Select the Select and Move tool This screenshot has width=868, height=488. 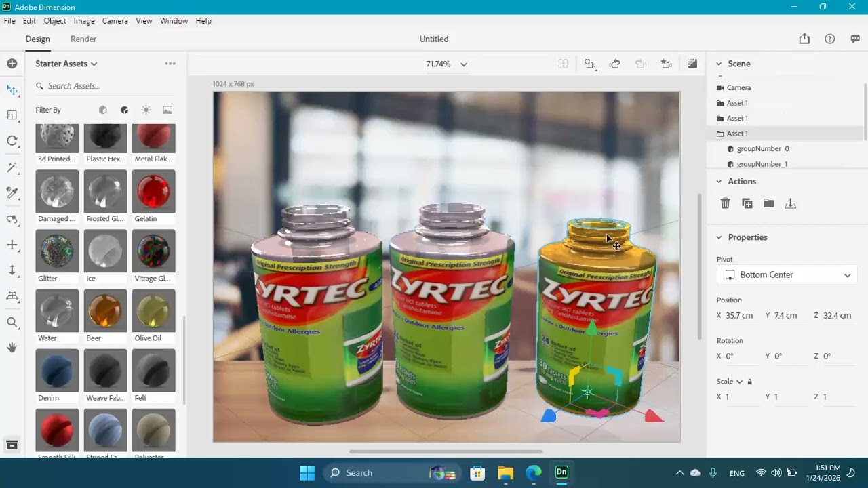tap(12, 89)
